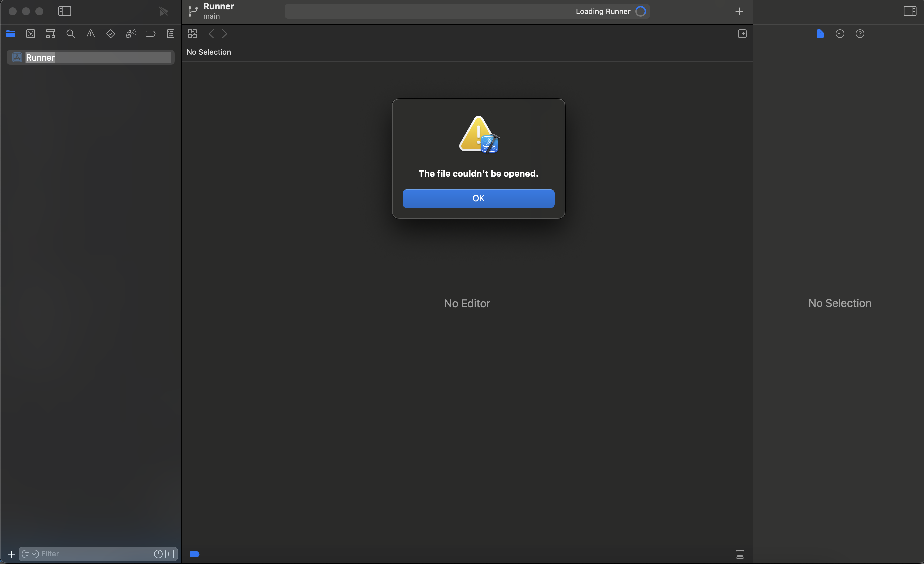This screenshot has height=564, width=924.
Task: Toggle the left navigator sidebar
Action: coord(65,11)
